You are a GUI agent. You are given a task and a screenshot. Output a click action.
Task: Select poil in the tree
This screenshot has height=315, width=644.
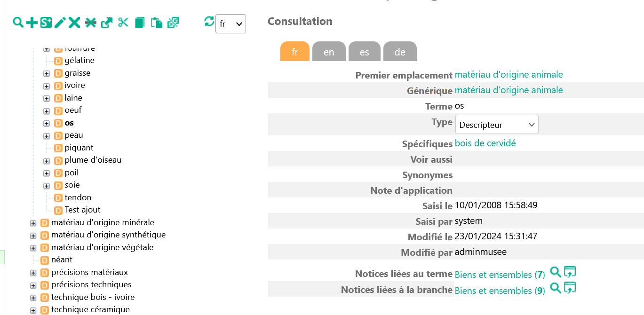[x=72, y=173]
